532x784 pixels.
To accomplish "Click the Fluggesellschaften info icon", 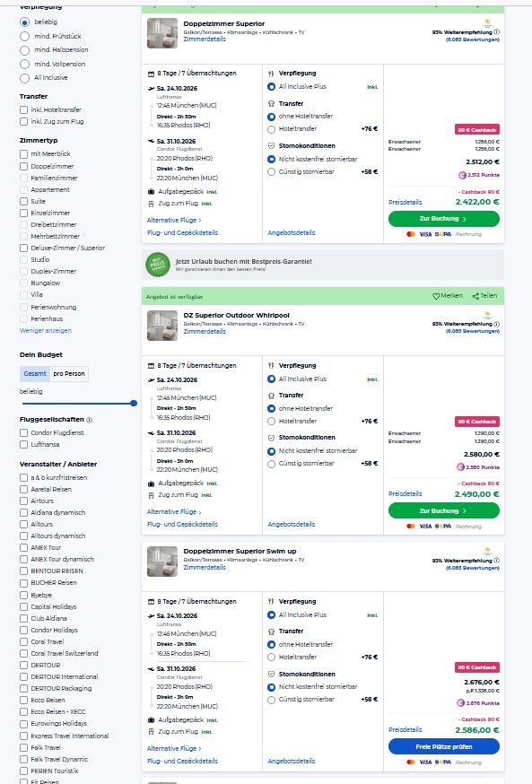I will [90, 420].
